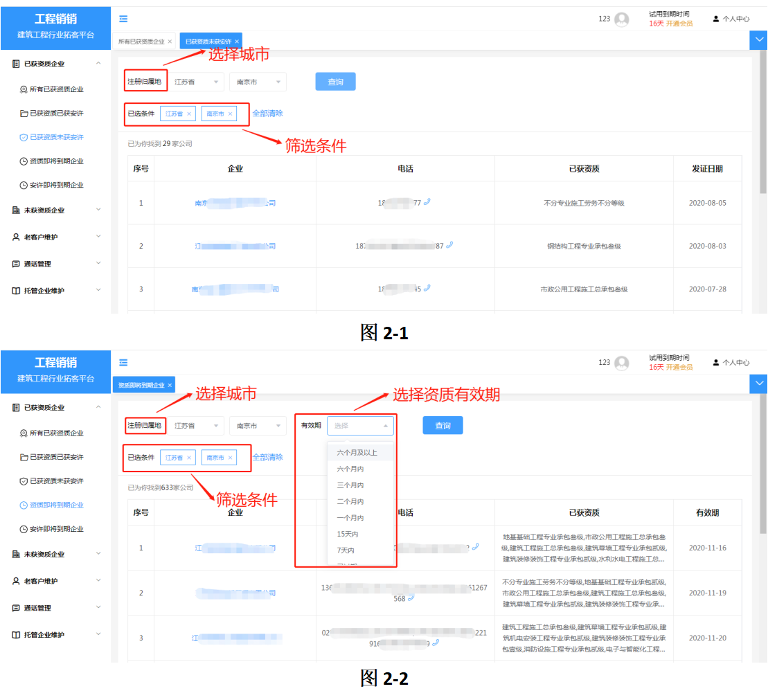Toggle the hamburger menu icon in figure 2-2
This screenshot has width=768, height=700.
tap(123, 363)
